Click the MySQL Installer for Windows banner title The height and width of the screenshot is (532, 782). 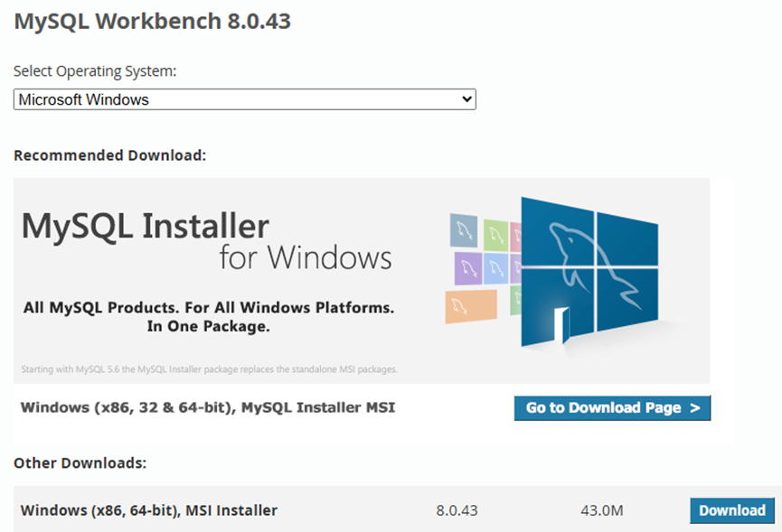206,240
